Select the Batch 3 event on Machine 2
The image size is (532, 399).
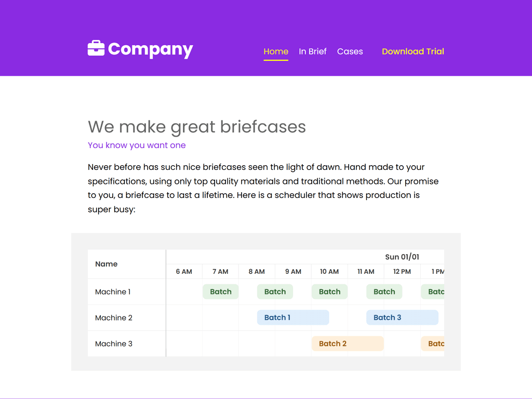pyautogui.click(x=402, y=317)
